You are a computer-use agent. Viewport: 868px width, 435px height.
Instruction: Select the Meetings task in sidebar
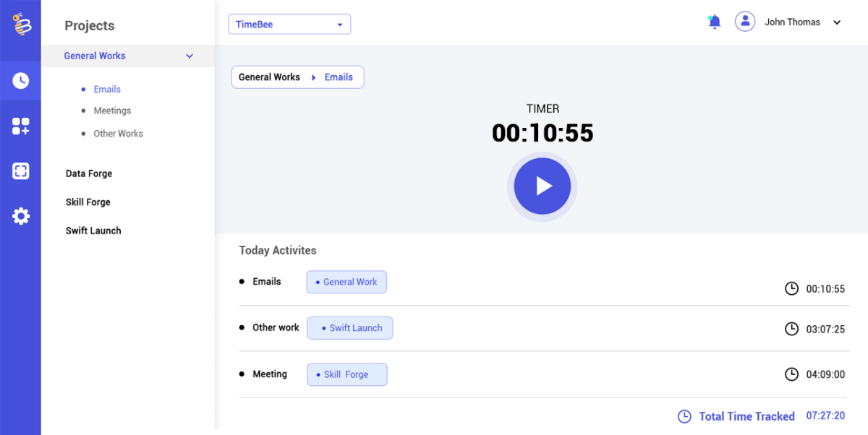[x=112, y=111]
